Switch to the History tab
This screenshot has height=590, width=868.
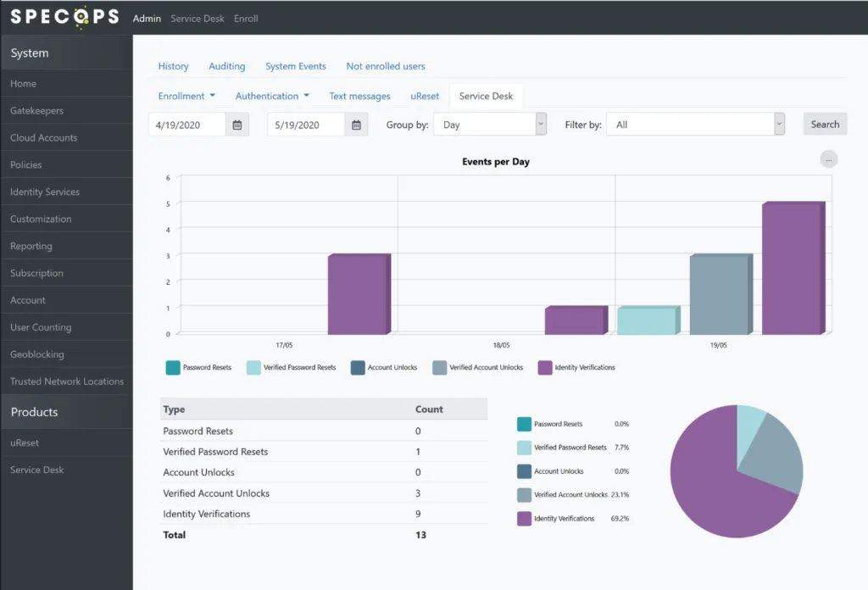click(x=173, y=66)
